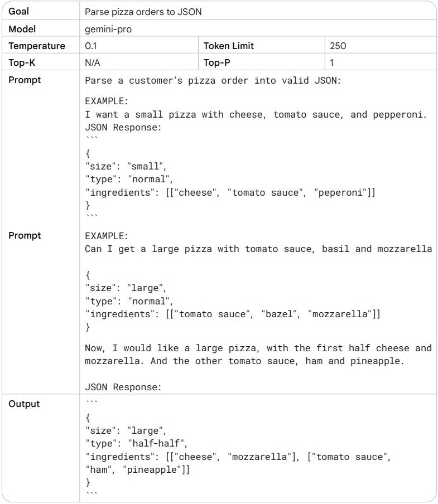Viewport: 438px width, 504px height.
Task: Click the "Parse a customer's pizza order" instruction line
Action: (x=213, y=81)
